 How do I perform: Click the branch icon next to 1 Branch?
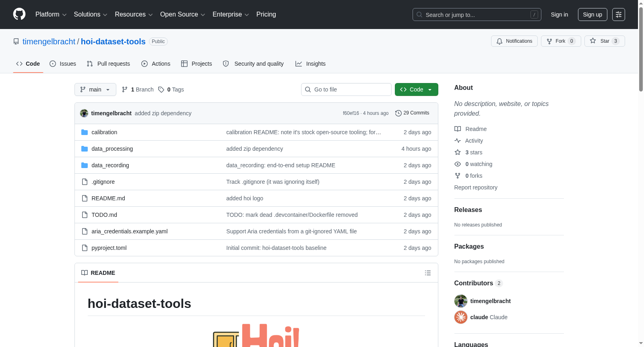coord(125,89)
